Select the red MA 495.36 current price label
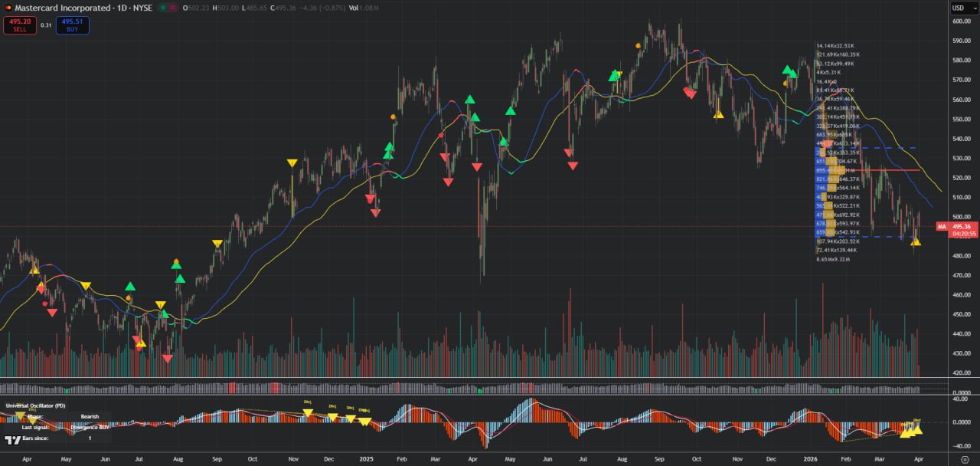 tap(953, 227)
